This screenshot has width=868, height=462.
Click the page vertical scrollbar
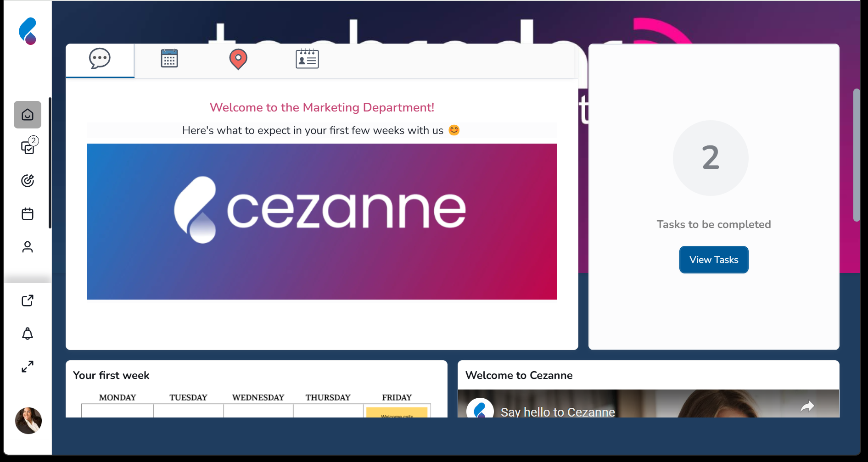coord(857,155)
